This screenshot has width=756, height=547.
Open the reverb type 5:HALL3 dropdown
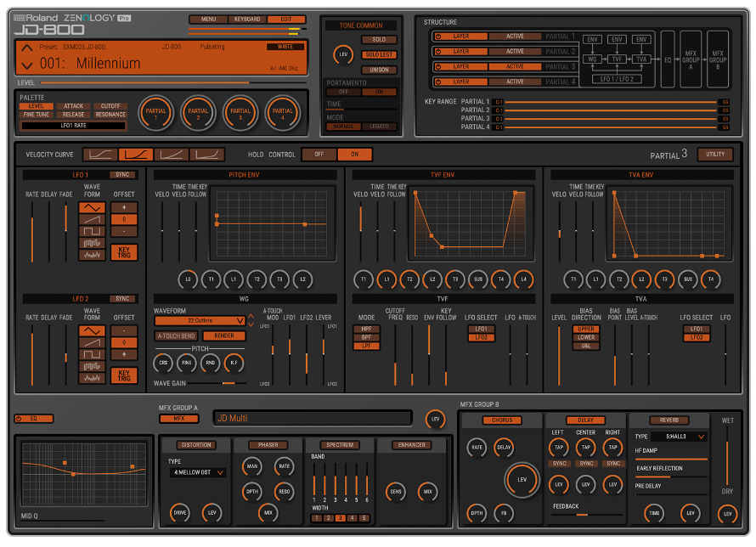[679, 437]
